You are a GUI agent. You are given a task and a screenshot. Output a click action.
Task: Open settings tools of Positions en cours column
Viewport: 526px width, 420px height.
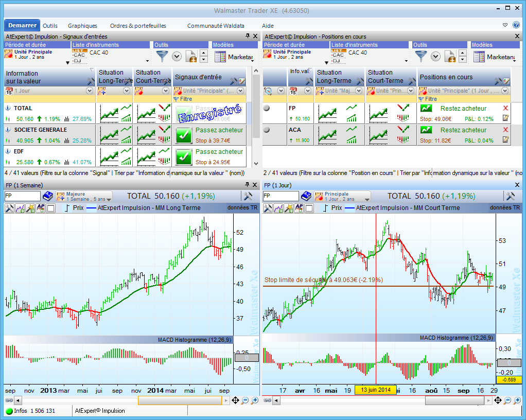tap(498, 81)
